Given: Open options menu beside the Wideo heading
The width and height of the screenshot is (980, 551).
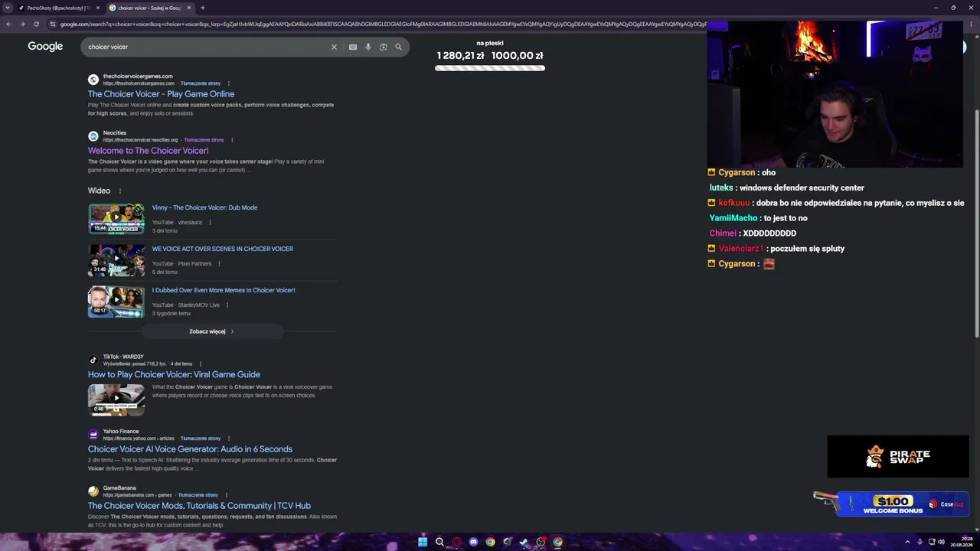Looking at the screenshot, I should click(x=120, y=191).
